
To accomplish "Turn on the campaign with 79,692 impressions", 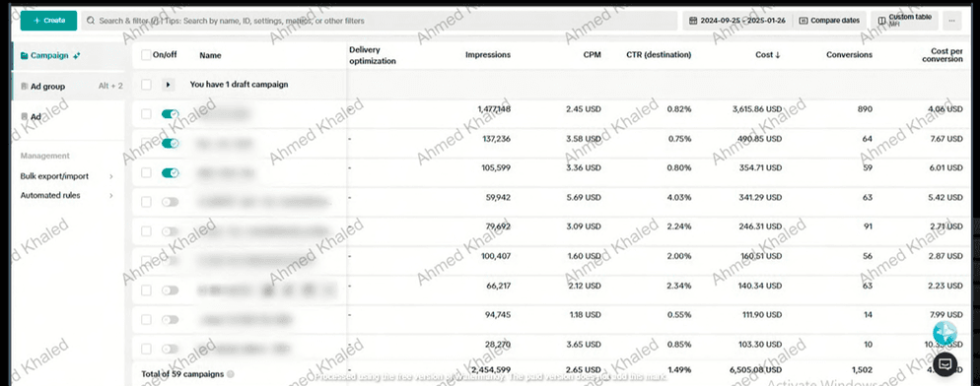I will tap(170, 231).
